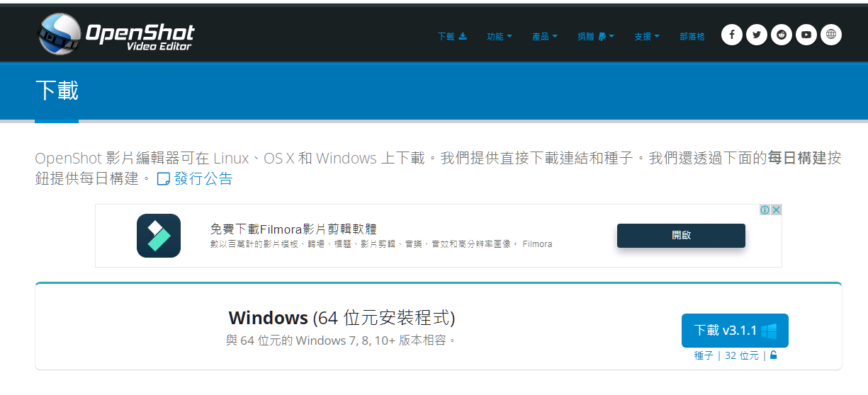Screen dimensions: 868x395
Task: Click the unlock icon under download button
Action: [773, 355]
